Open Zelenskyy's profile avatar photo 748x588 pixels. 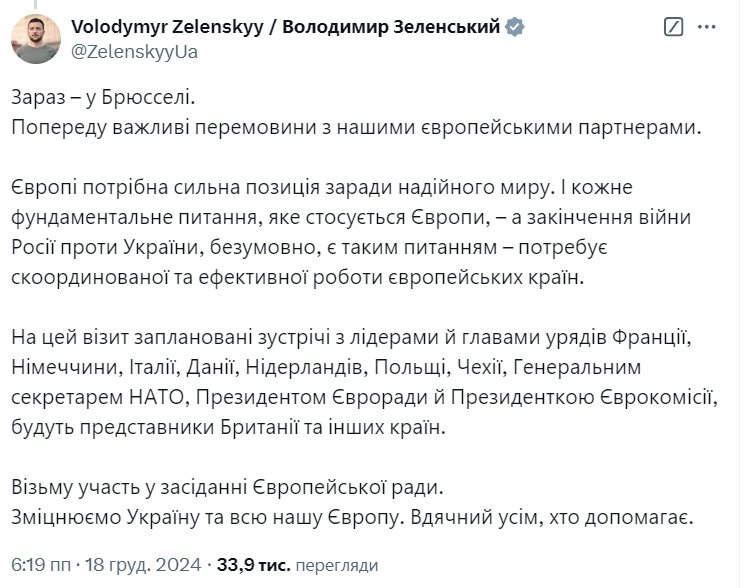click(x=36, y=39)
